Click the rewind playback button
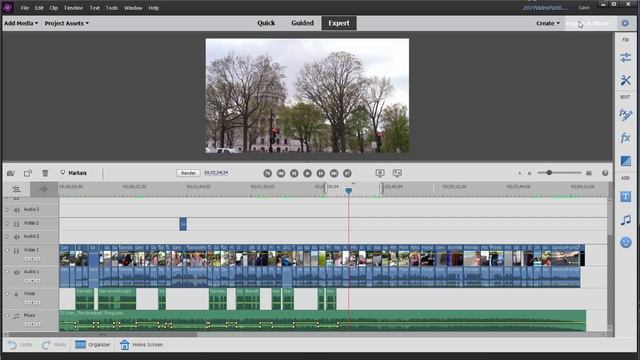640x360 pixels. tap(281, 173)
